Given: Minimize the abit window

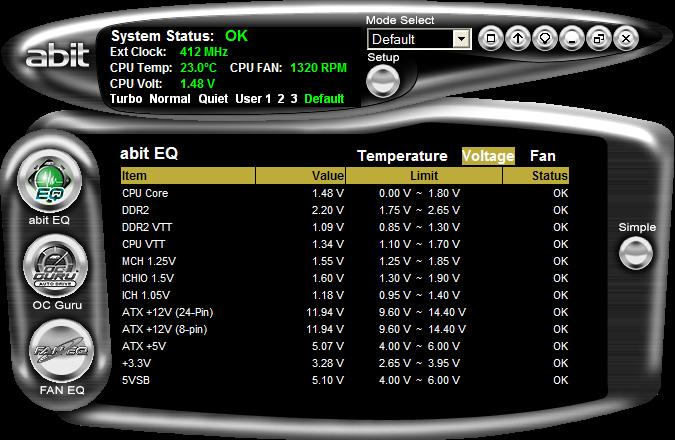Looking at the screenshot, I should (x=572, y=39).
